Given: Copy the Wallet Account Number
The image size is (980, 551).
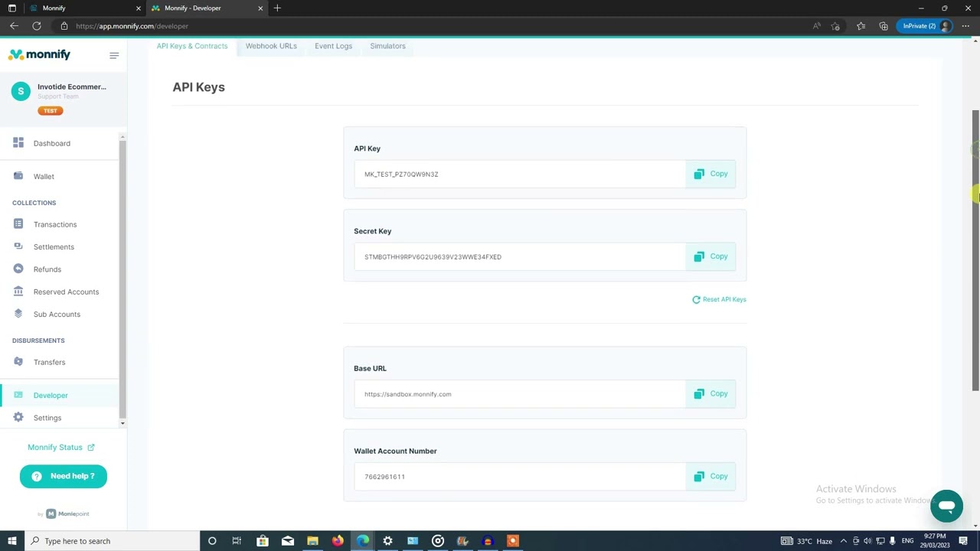Looking at the screenshot, I should click(x=710, y=476).
